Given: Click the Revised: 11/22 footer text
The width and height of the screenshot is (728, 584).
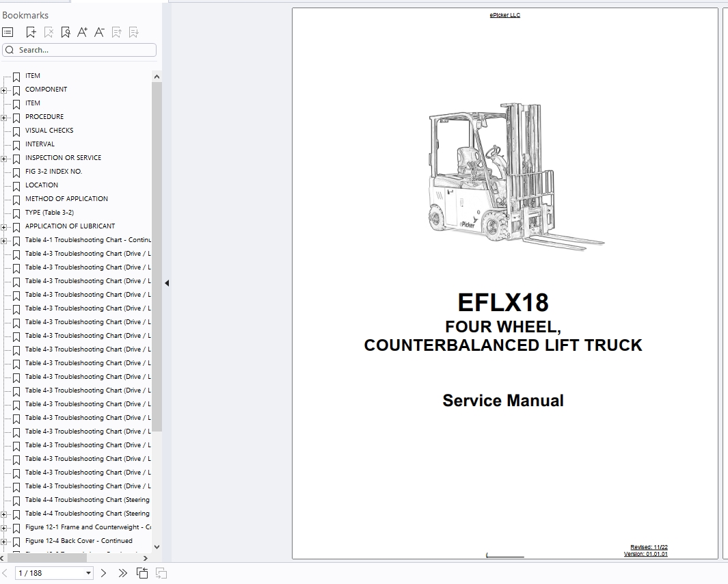Looking at the screenshot, I should (x=649, y=547).
